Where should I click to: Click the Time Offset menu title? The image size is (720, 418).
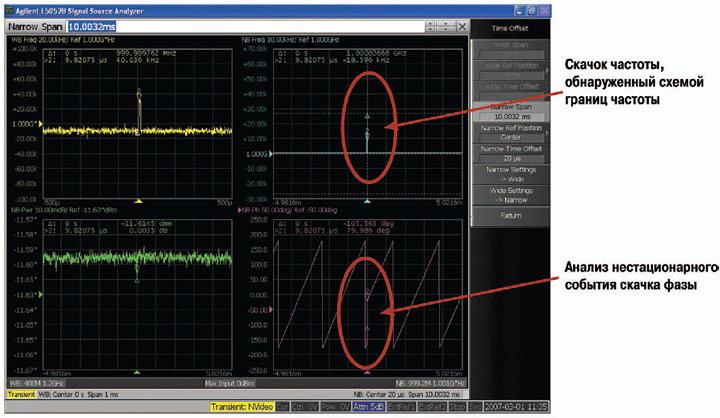click(x=510, y=28)
